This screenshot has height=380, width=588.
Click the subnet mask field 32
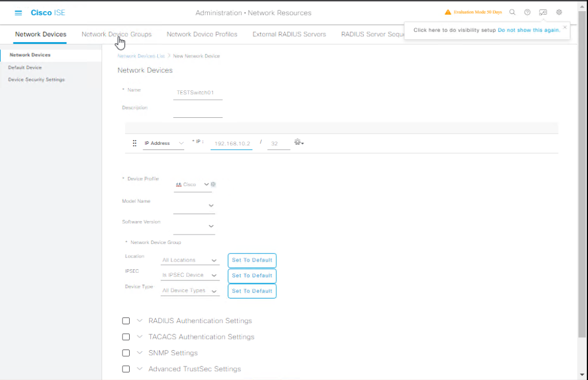tap(279, 144)
